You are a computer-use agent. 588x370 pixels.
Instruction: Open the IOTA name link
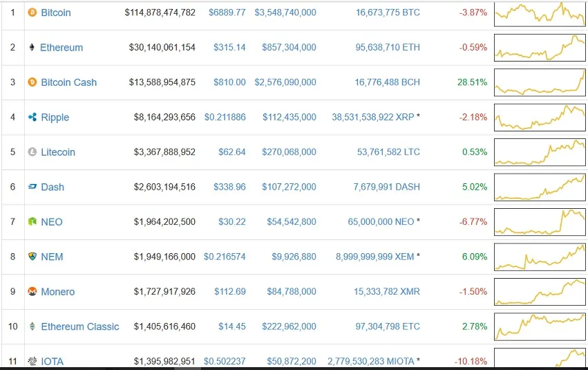(52, 362)
